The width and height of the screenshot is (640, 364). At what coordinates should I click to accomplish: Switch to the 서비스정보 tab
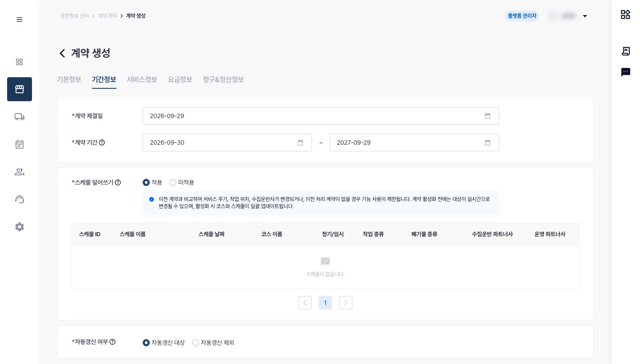pos(142,79)
